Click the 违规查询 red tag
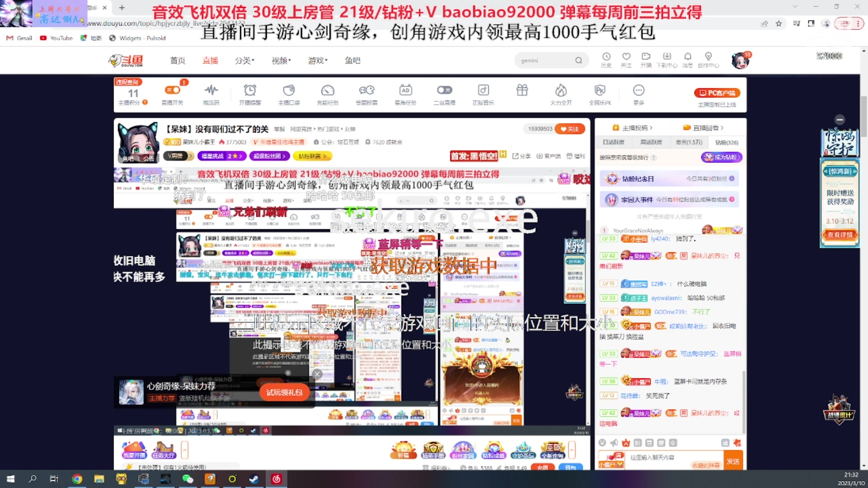This screenshot has height=488, width=868. 128,82
